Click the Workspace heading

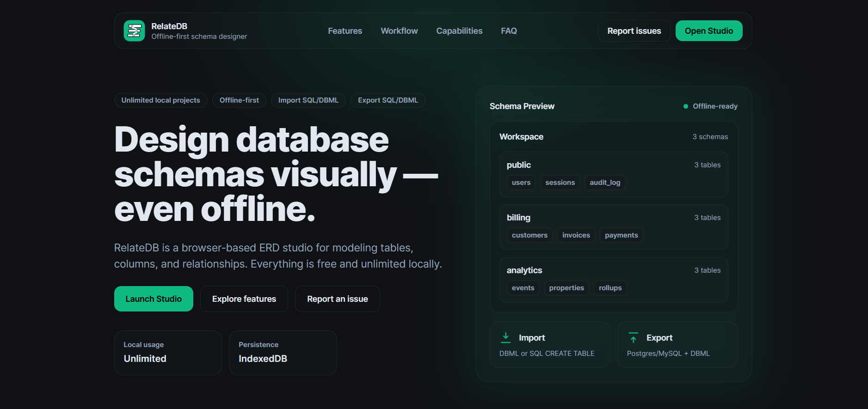coord(521,137)
